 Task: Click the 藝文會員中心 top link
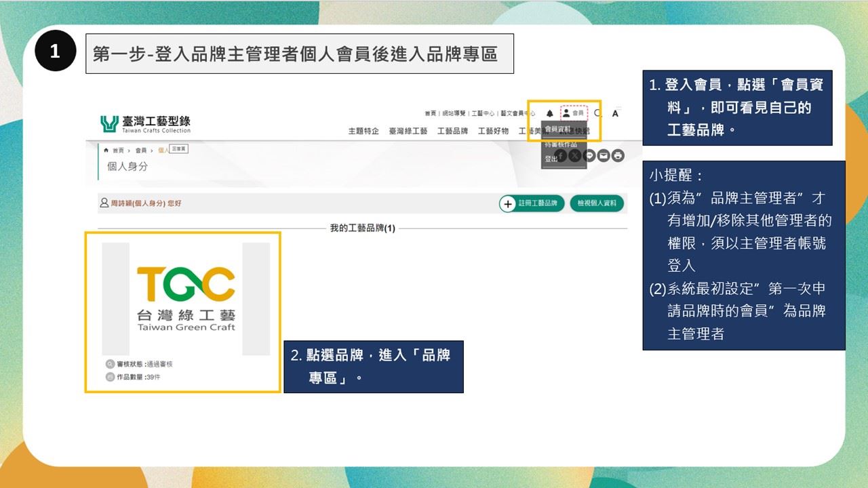pos(517,113)
